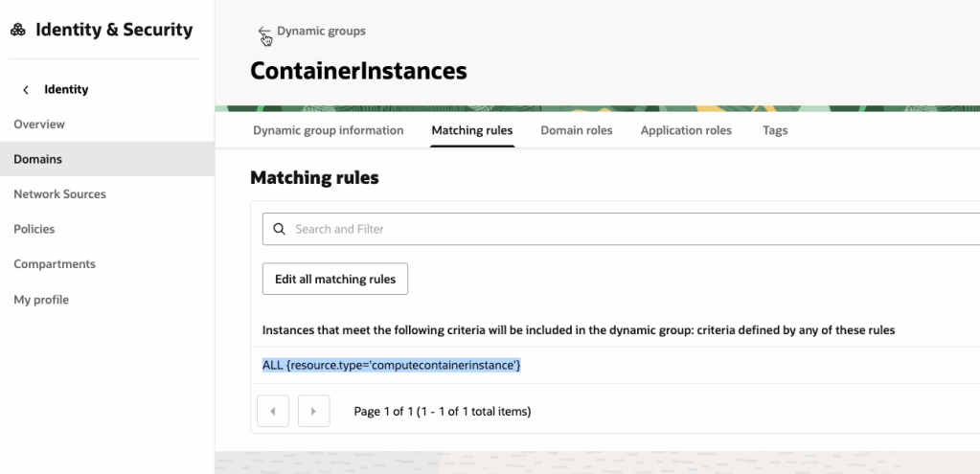Screen dimensions: 980x474
Task: Switch to the Tags tab
Action: point(775,130)
